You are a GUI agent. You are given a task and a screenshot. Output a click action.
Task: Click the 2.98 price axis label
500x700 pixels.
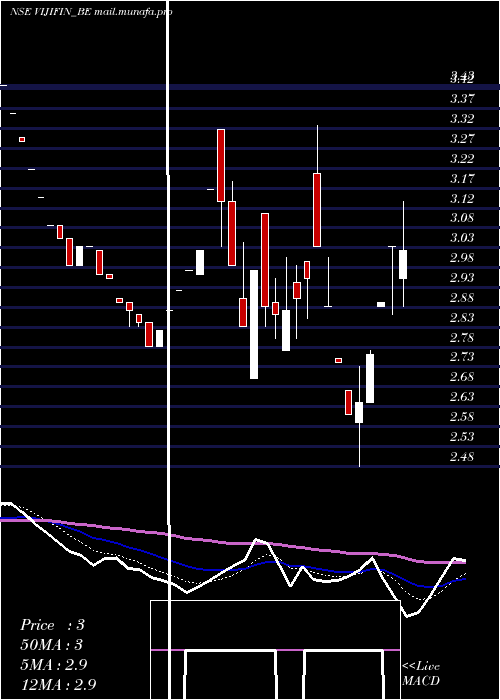point(462,258)
